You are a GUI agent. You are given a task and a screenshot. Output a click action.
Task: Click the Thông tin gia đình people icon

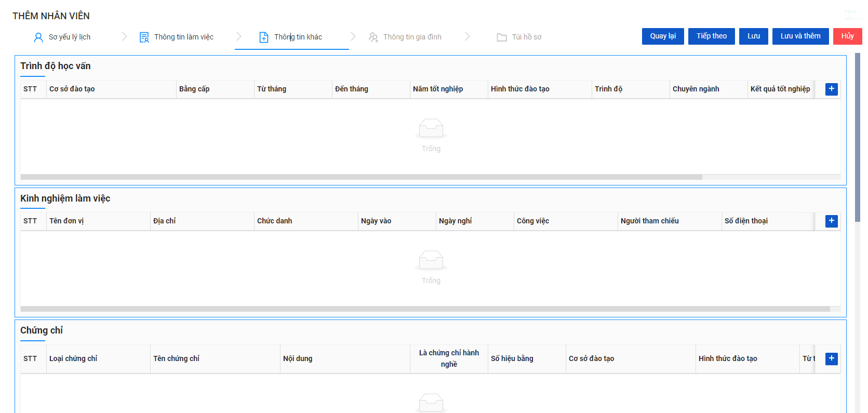click(373, 37)
